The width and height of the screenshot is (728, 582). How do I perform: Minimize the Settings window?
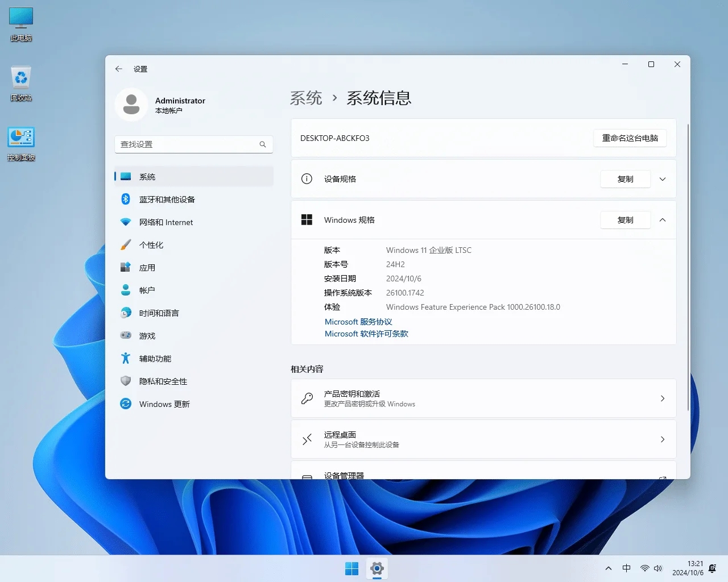pos(625,64)
